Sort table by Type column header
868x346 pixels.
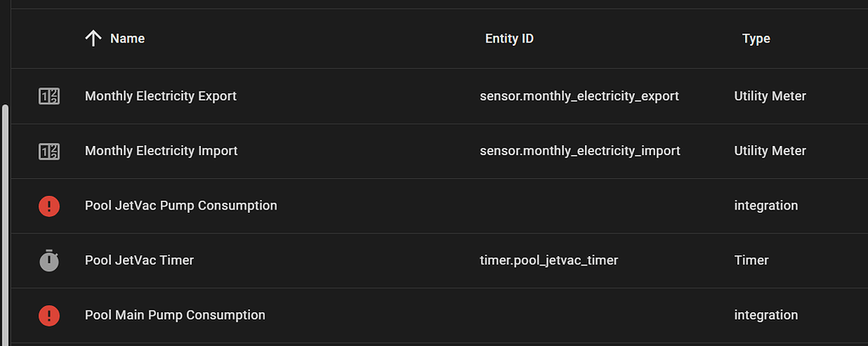tap(756, 39)
